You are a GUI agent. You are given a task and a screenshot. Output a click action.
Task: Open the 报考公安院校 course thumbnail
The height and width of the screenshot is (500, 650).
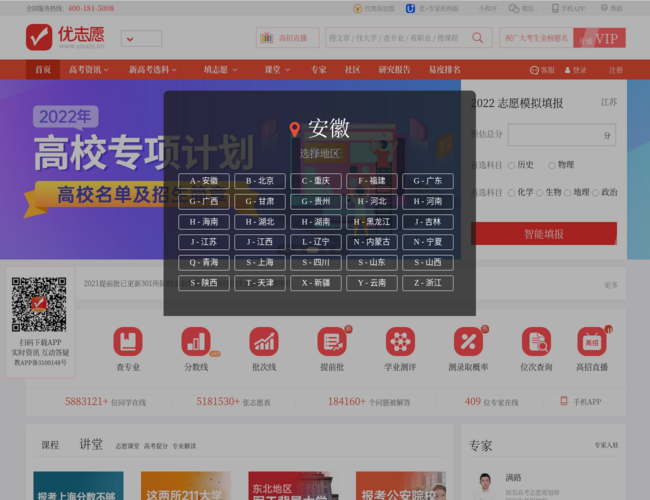pyautogui.click(x=401, y=485)
